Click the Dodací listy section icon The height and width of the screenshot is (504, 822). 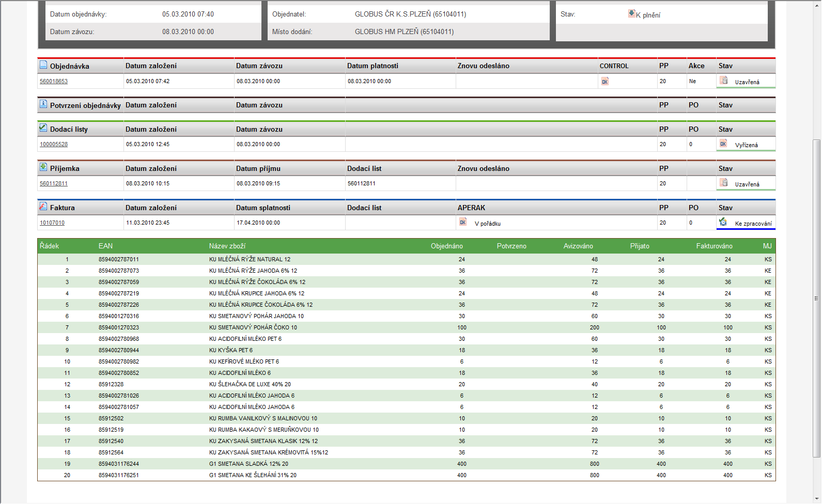tap(43, 128)
